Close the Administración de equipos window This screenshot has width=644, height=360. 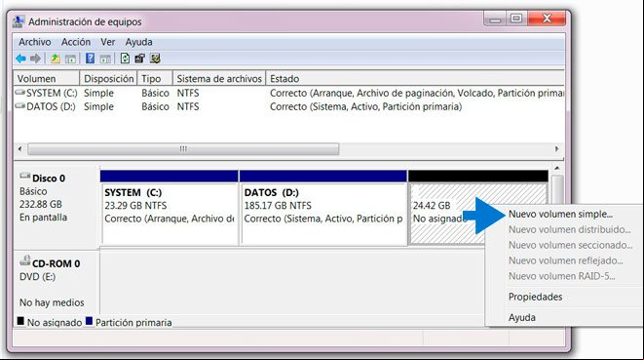[x=547, y=19]
